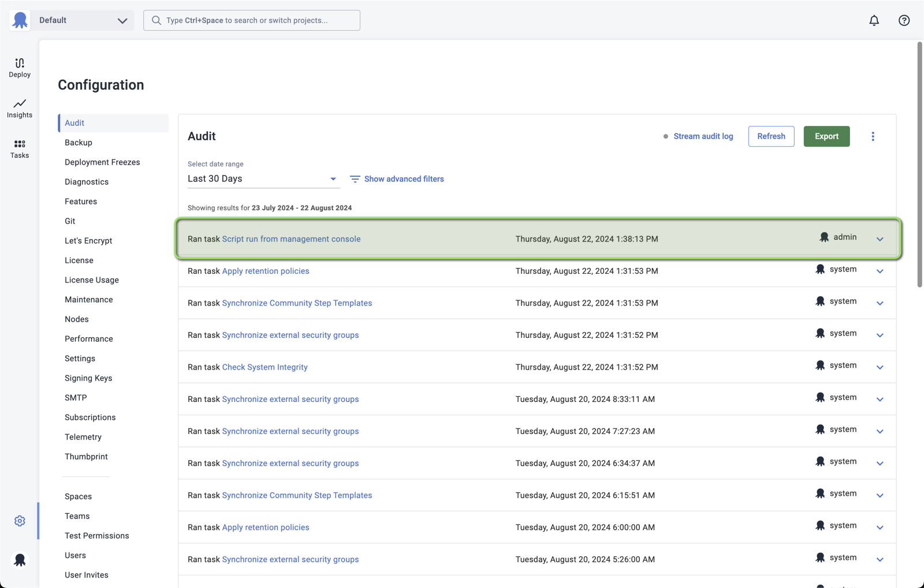This screenshot has width=924, height=588.
Task: Select Backup in the configuration menu
Action: 79,143
